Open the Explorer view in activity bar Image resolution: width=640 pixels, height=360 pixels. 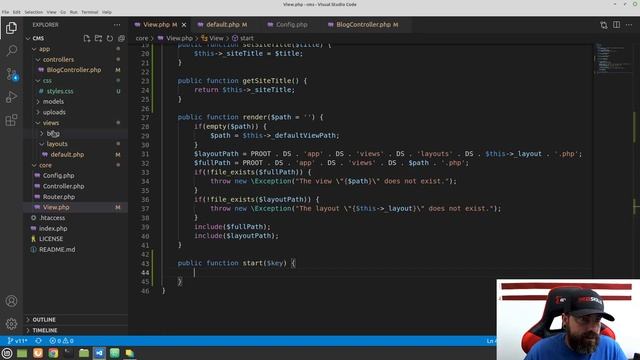coord(11,28)
